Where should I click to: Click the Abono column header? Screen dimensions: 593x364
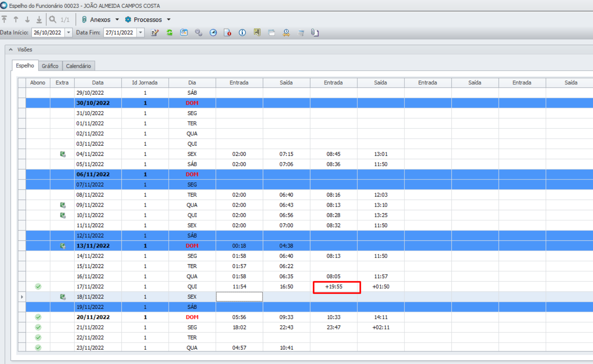(x=38, y=83)
